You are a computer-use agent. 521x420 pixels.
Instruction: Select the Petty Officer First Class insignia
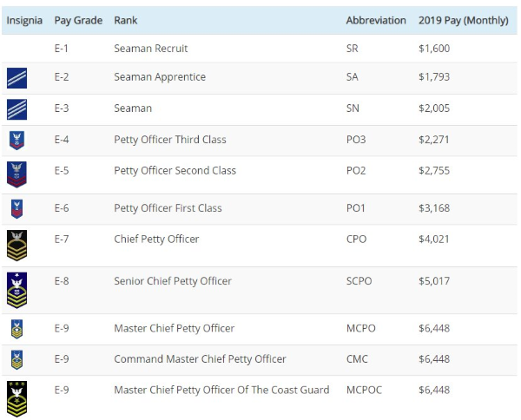(16, 208)
